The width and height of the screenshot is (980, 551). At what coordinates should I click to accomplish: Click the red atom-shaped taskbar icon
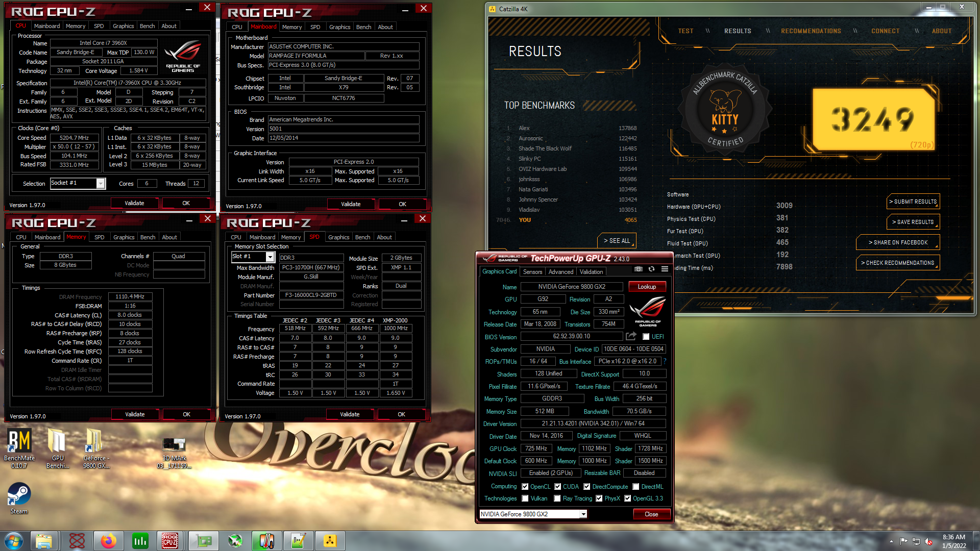point(77,541)
